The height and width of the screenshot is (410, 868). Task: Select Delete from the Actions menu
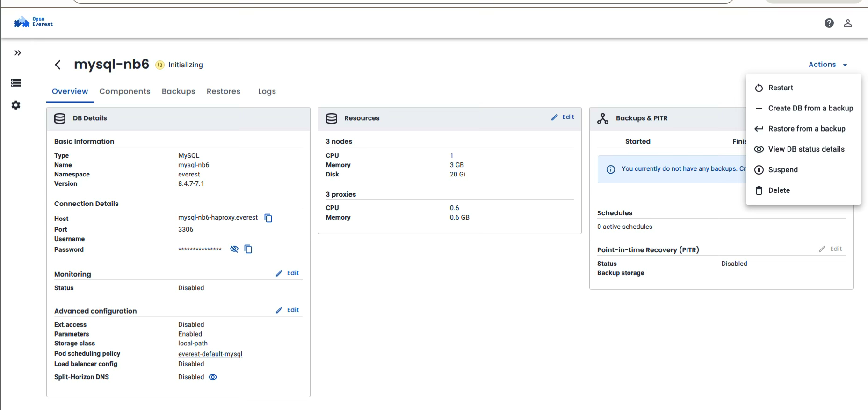tap(779, 190)
